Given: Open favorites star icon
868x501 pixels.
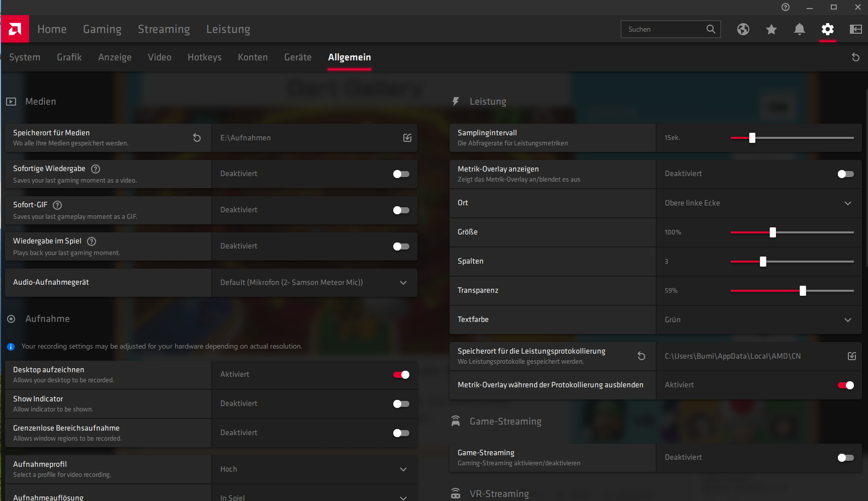Looking at the screenshot, I should (771, 29).
